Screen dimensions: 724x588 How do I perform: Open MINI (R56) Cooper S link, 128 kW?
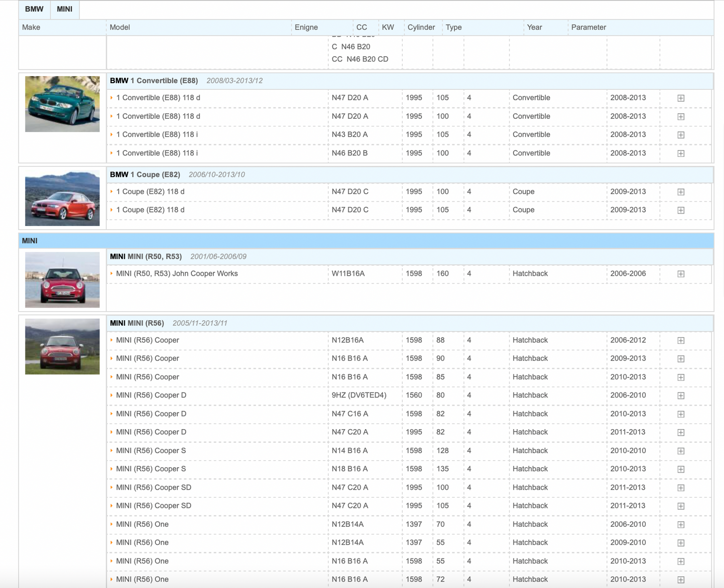point(151,451)
